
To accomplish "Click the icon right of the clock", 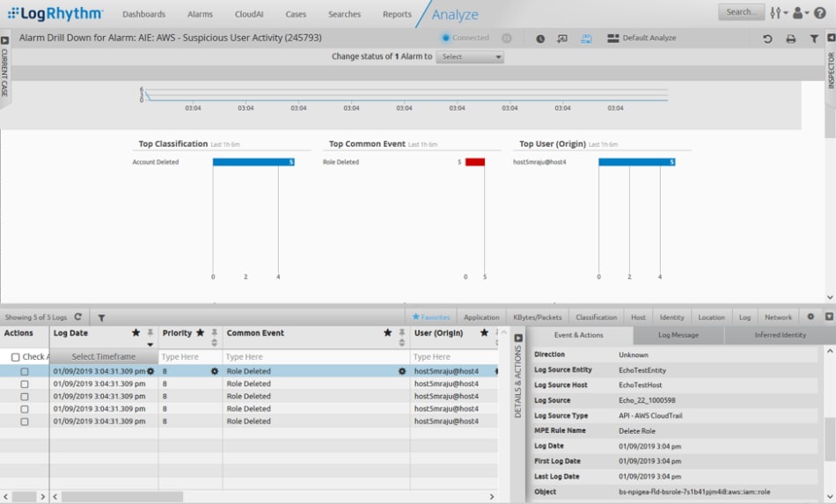I will click(x=562, y=39).
